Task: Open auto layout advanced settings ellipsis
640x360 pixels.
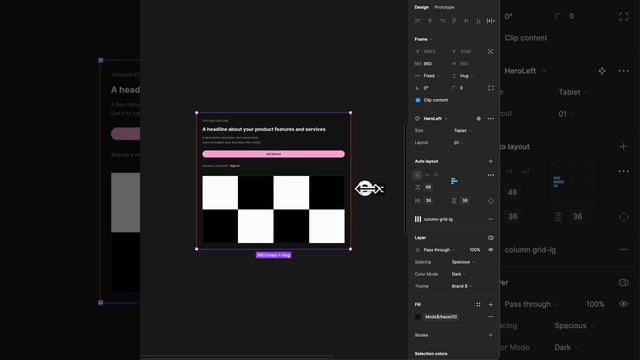Action: (491, 175)
